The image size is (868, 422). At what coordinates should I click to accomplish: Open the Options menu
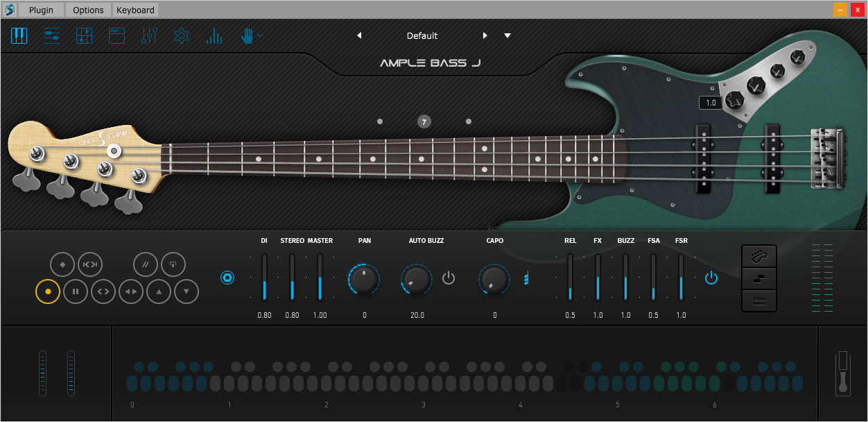point(88,10)
